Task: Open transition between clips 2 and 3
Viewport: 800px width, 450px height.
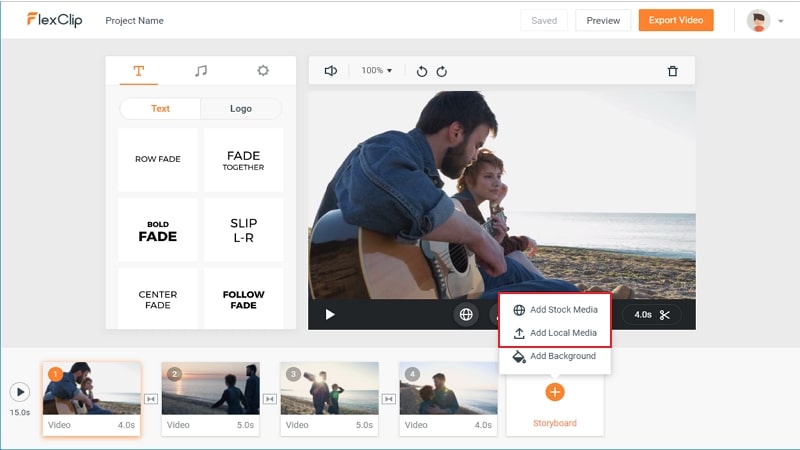Action: point(270,399)
